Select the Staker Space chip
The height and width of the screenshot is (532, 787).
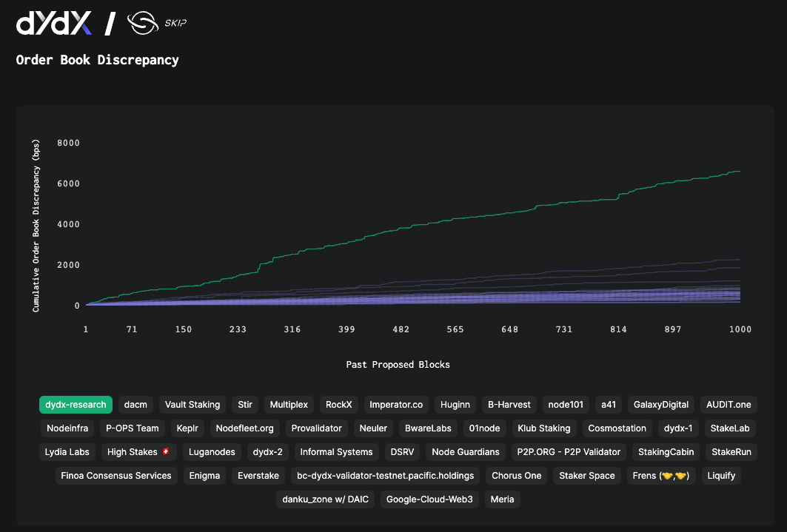coord(587,475)
